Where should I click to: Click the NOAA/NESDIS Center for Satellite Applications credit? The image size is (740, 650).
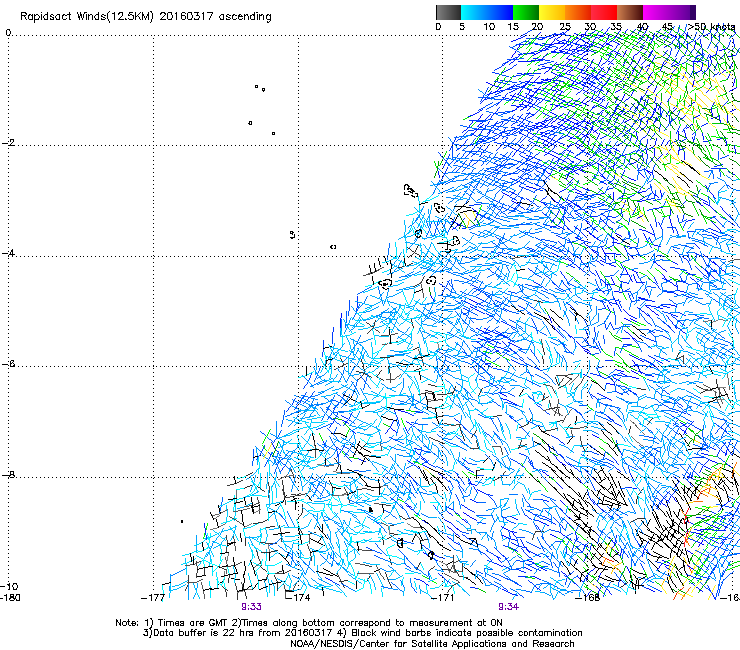click(x=432, y=644)
